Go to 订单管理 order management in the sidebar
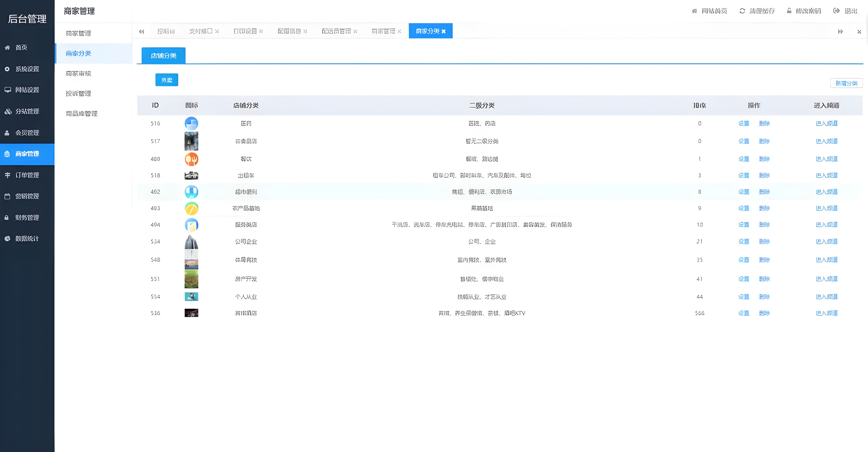Screen dimensions: 868x452 pyautogui.click(x=27, y=175)
